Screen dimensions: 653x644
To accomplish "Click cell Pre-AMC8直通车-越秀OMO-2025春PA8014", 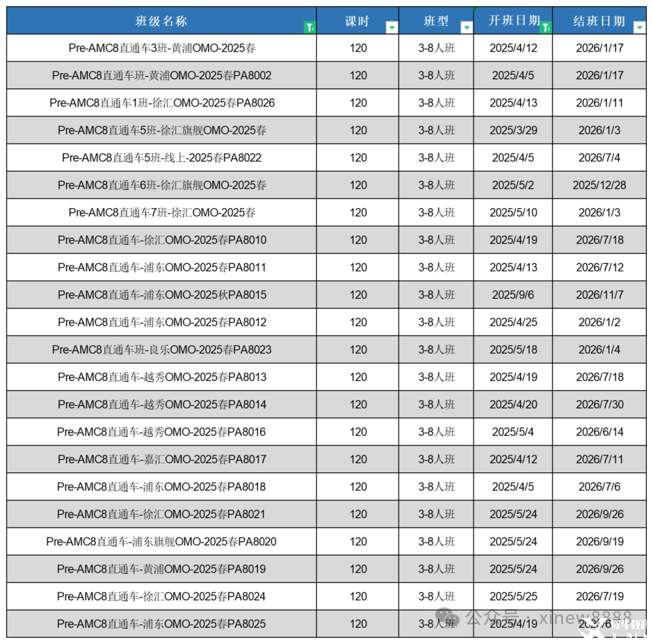I will 161,405.
